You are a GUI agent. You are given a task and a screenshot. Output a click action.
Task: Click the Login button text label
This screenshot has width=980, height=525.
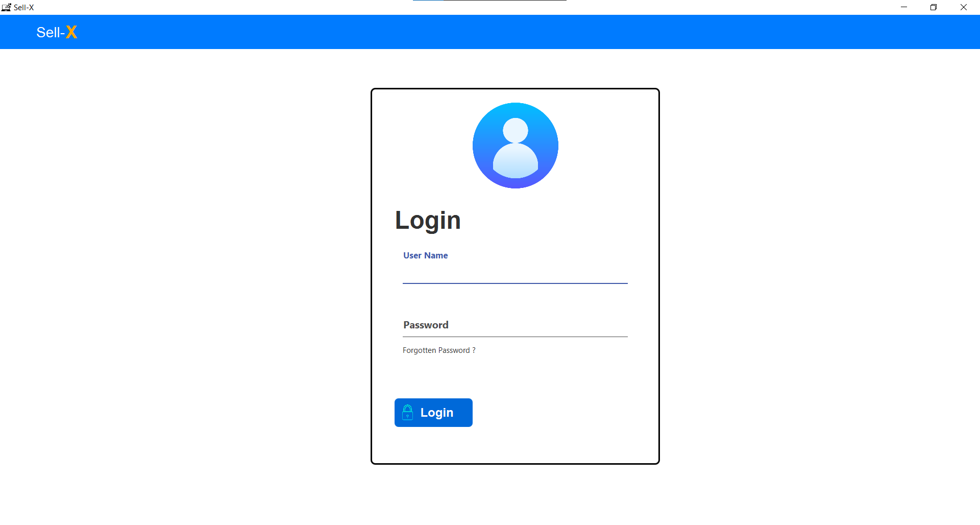[x=437, y=413]
